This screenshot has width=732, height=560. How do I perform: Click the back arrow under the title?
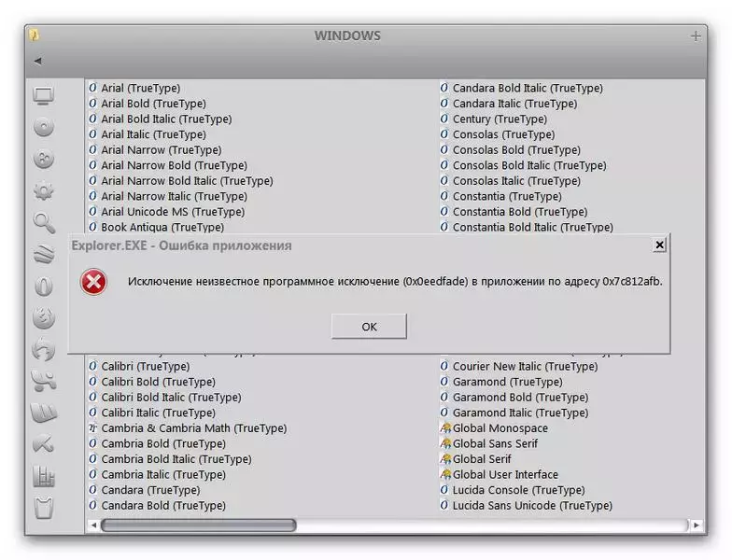37,61
